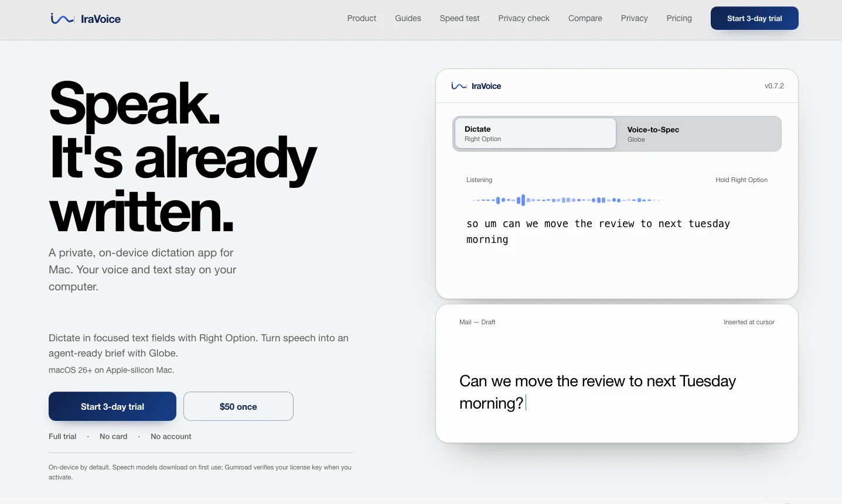
Task: Click the No card note
Action: click(x=113, y=437)
